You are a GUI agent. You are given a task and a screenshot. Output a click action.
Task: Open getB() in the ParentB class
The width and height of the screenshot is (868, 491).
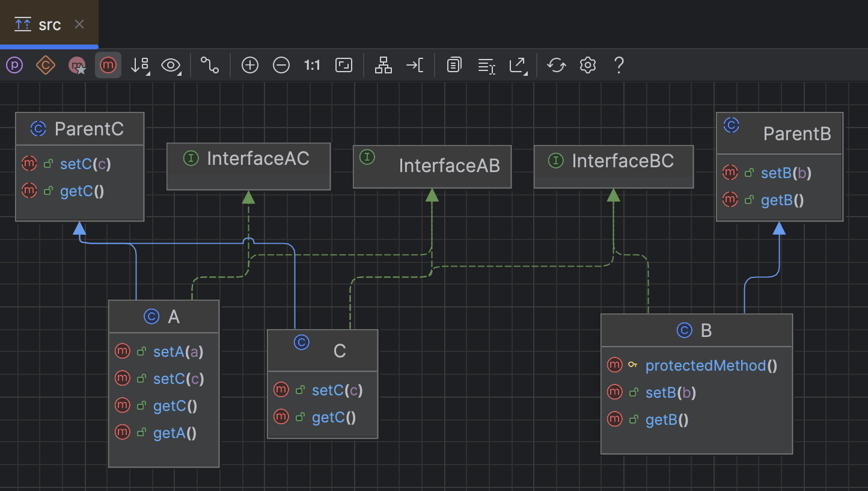pyautogui.click(x=780, y=200)
